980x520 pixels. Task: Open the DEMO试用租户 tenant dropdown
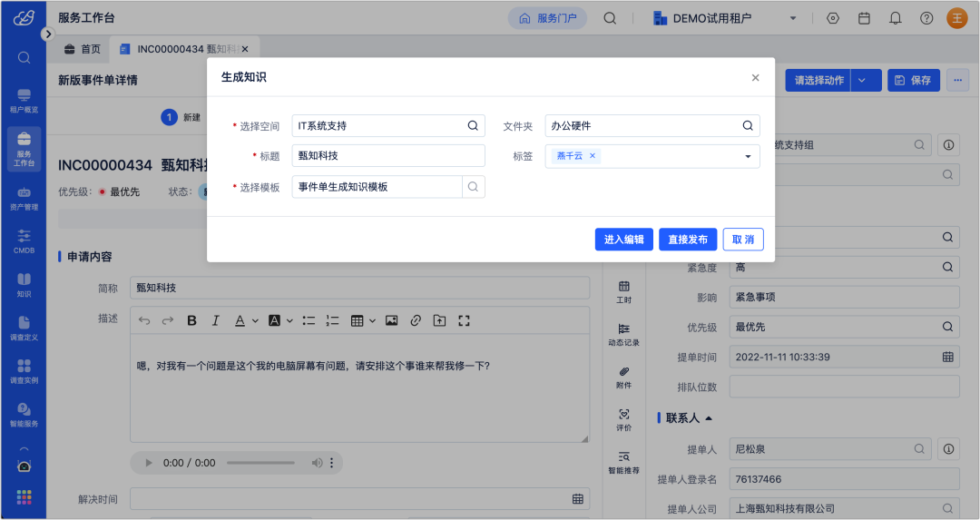pos(725,19)
